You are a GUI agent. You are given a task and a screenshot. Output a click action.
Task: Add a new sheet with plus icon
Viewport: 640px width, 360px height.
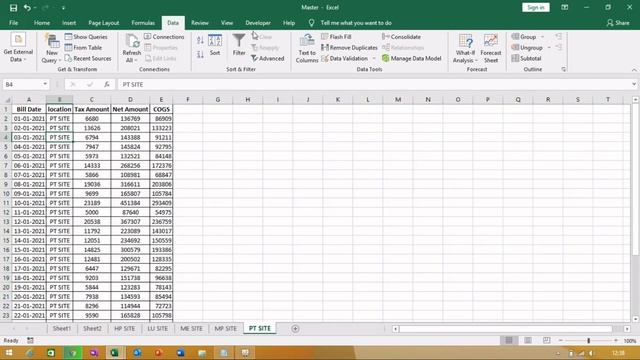pos(295,329)
